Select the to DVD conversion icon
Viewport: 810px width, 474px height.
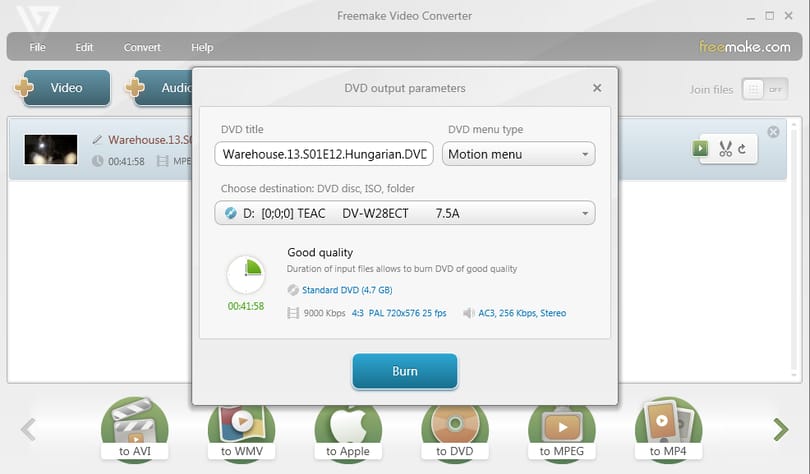point(455,432)
